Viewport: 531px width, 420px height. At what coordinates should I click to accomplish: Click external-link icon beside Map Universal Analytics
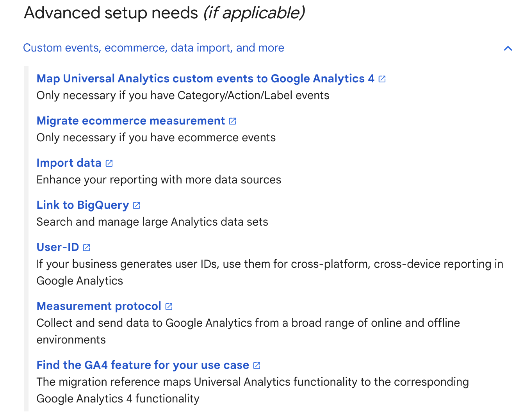pyautogui.click(x=382, y=79)
